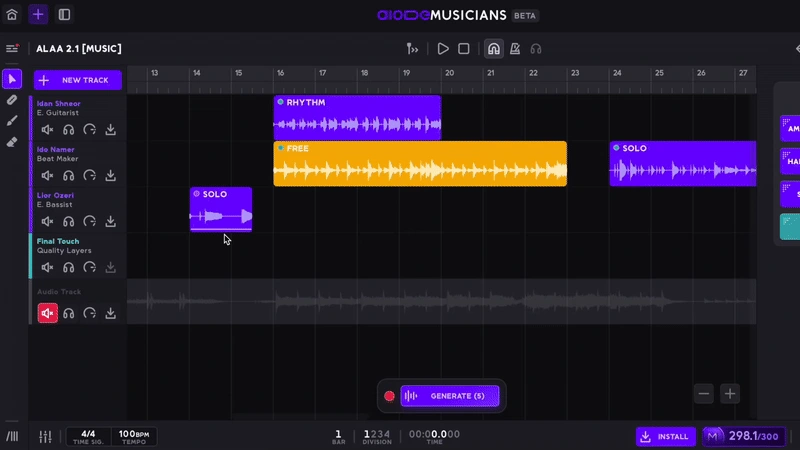This screenshot has width=800, height=450.
Task: Select the brush tool in left toolbar
Action: tap(12, 121)
